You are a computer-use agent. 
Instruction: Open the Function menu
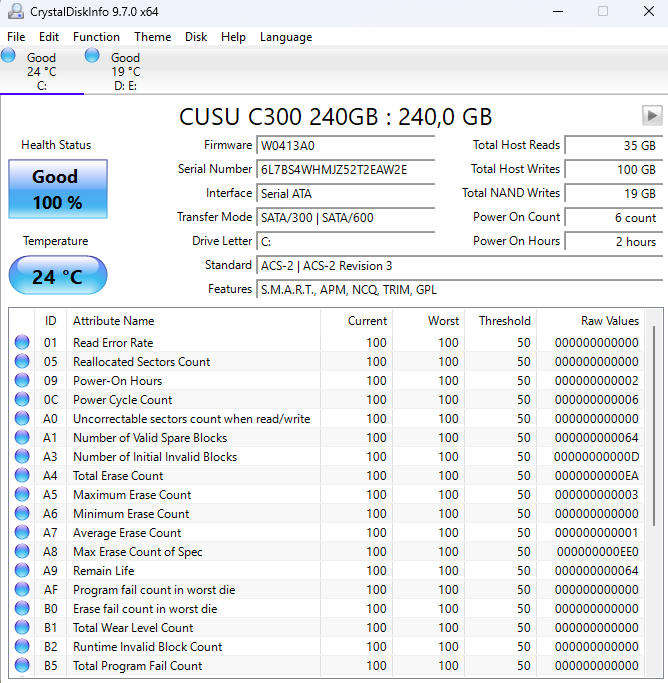point(96,37)
